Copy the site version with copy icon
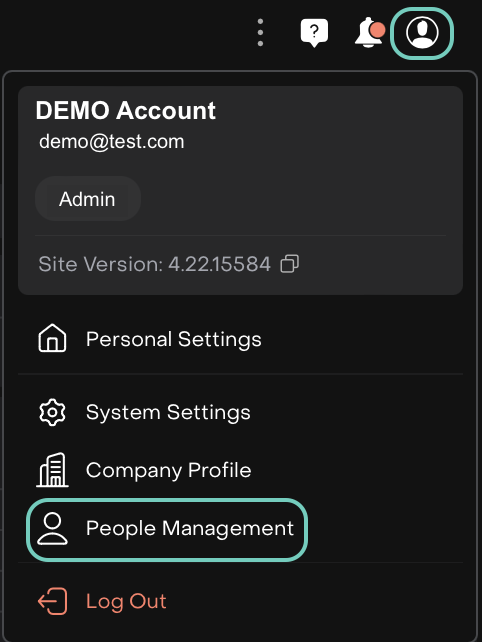 (290, 264)
